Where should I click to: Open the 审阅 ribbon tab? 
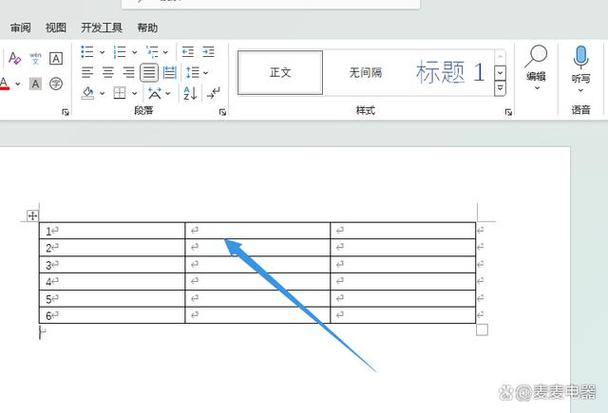21,28
